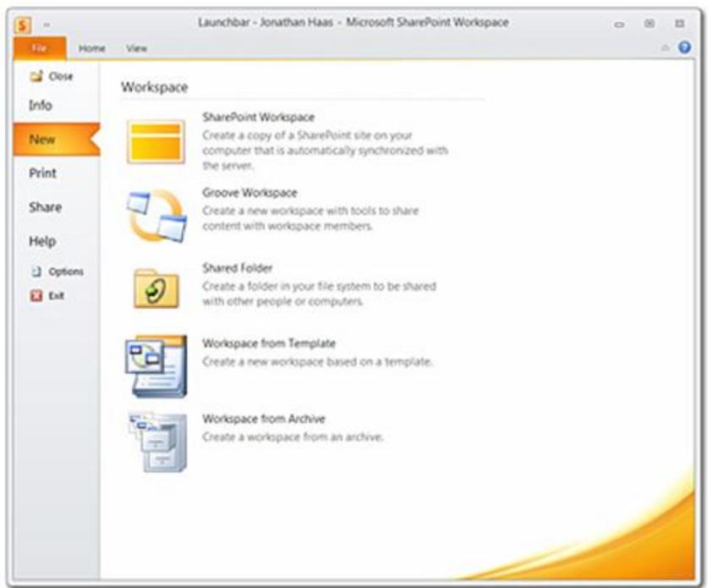Click the SharePoint Workspace yellow icon
Image resolution: width=708 pixels, height=588 pixels.
(156, 141)
